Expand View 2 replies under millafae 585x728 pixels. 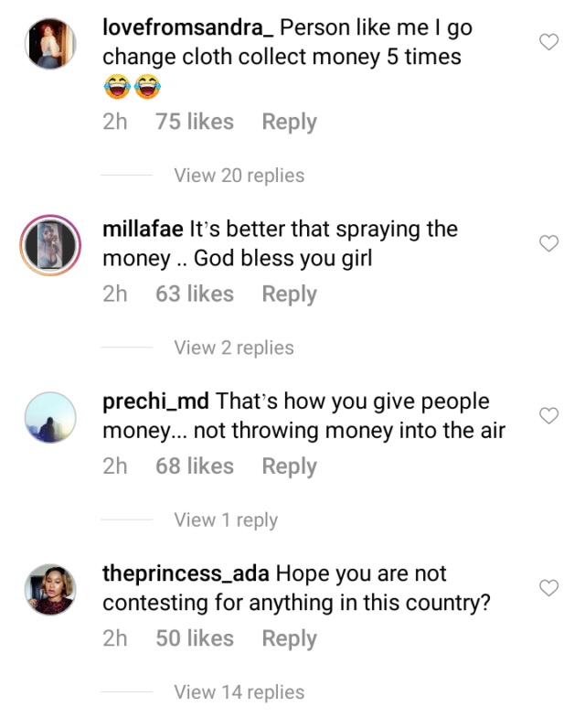pos(233,348)
